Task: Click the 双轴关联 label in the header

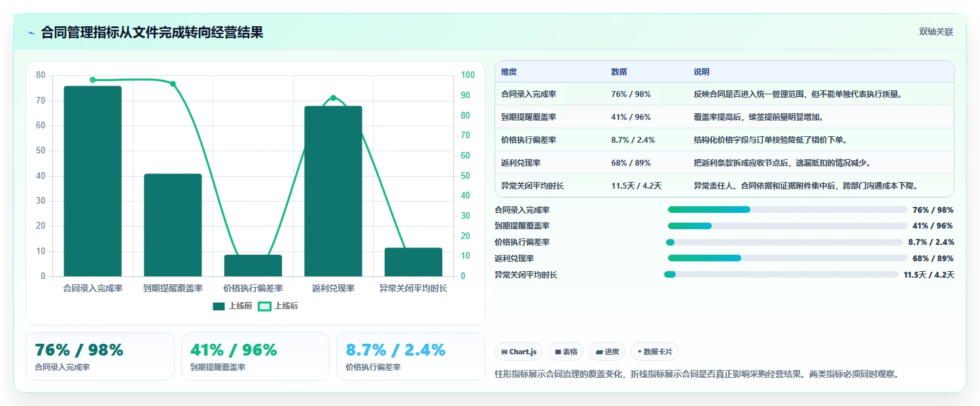Action: point(936,32)
